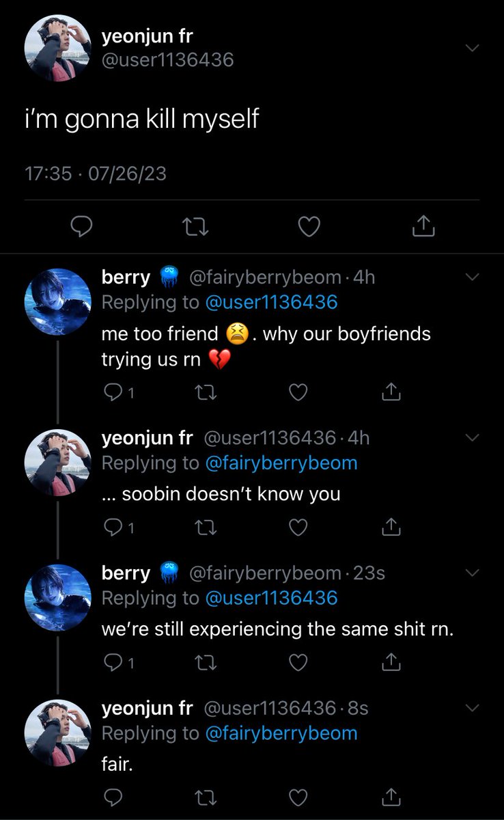The height and width of the screenshot is (820, 504).
Task: Like the "fair." reply
Action: pyautogui.click(x=298, y=797)
